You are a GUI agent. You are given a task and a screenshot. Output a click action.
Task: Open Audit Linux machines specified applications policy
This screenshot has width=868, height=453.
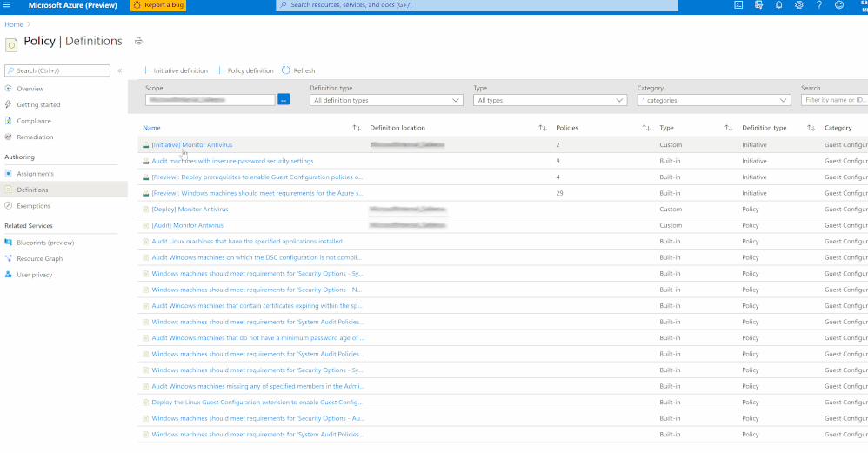(x=247, y=241)
